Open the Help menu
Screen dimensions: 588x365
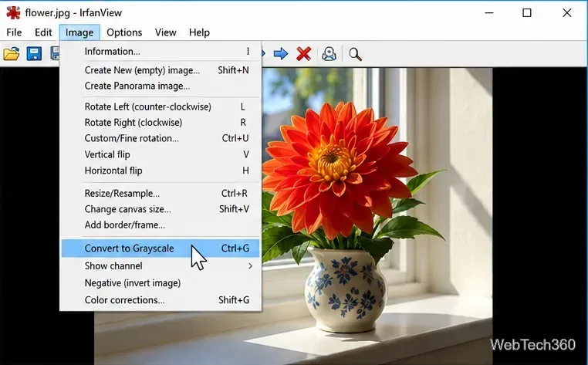tap(199, 32)
